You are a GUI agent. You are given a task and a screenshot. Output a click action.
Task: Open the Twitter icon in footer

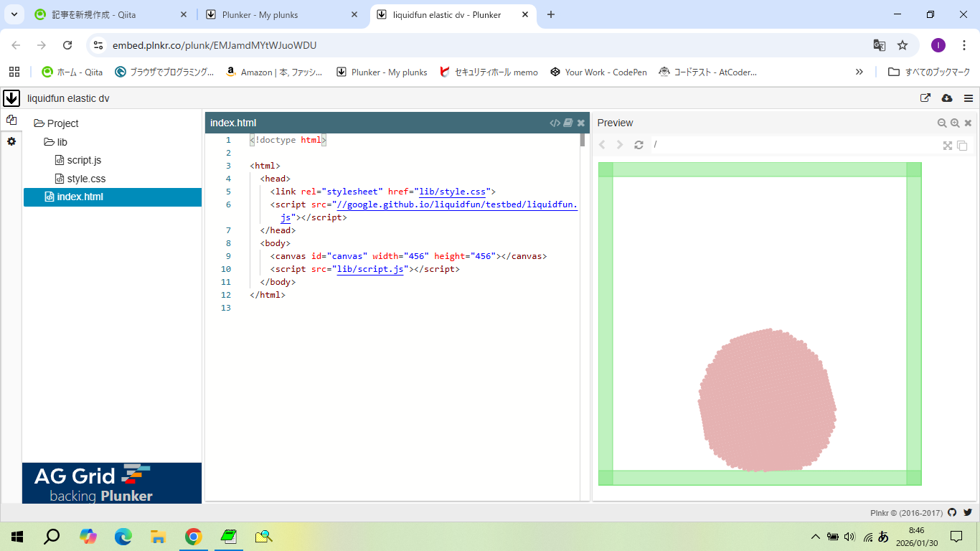pos(968,512)
